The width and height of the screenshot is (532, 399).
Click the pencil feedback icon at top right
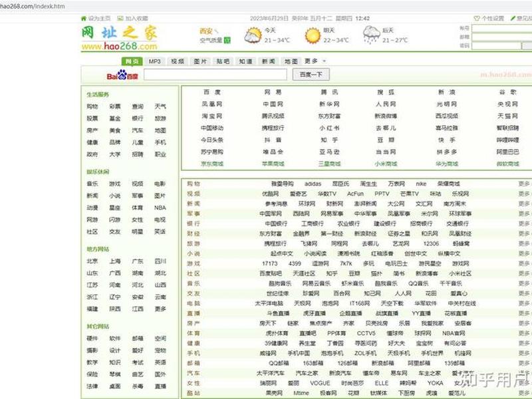click(513, 19)
